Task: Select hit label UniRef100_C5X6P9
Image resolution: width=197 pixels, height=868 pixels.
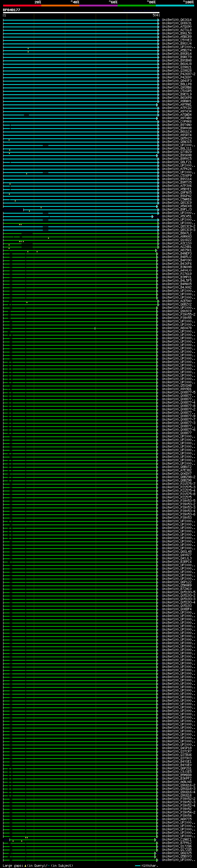Action: click(x=177, y=176)
